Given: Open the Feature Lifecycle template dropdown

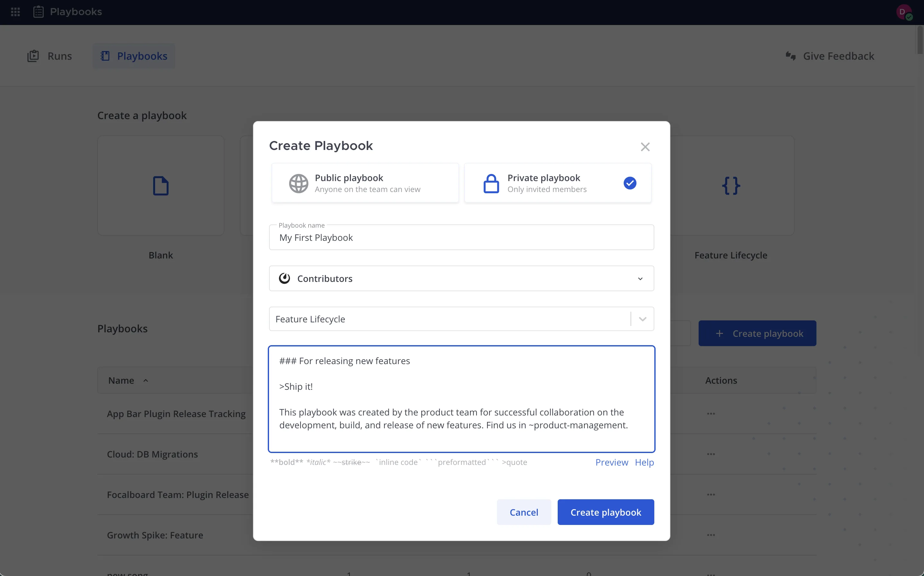Looking at the screenshot, I should [461, 319].
